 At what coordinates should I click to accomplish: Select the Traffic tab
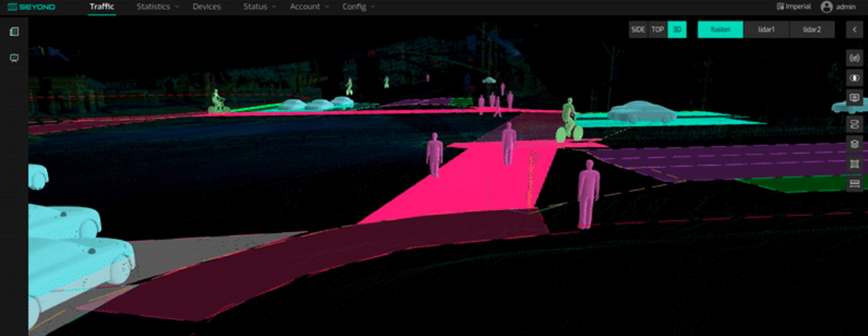pos(102,7)
